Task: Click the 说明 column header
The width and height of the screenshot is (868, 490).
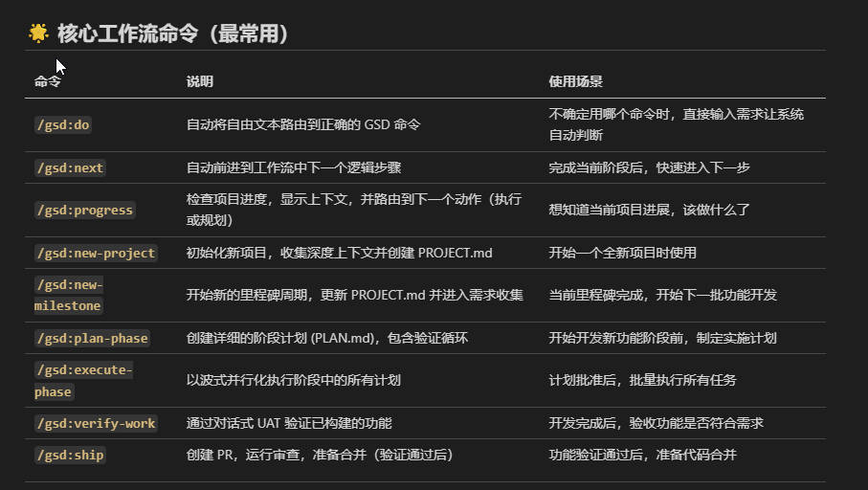Action: click(x=199, y=82)
